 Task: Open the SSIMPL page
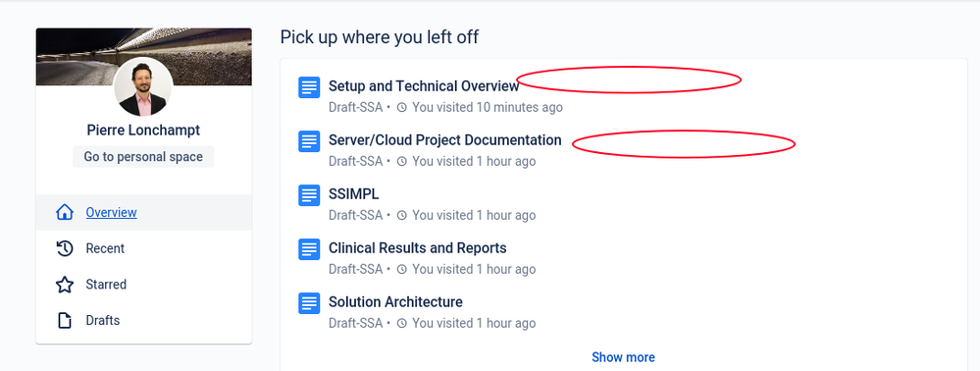pos(354,194)
